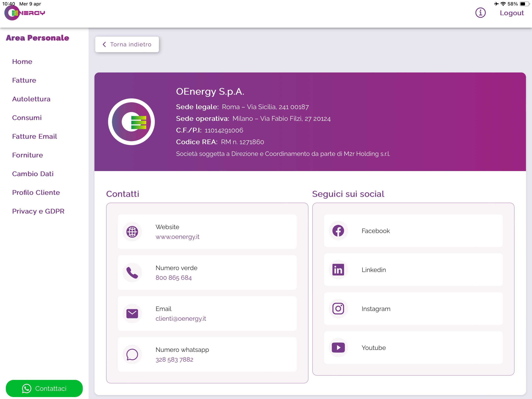Open Privacy e GDPR
532x399 pixels.
coord(38,211)
